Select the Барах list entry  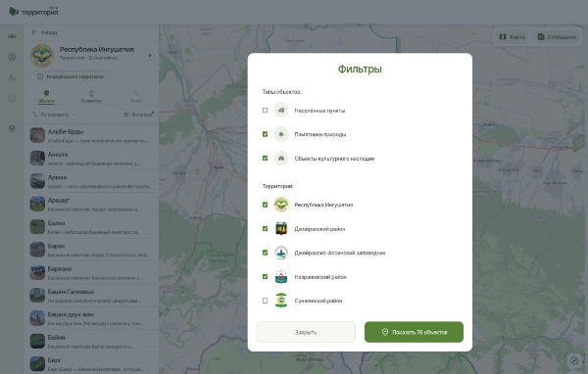pos(91,250)
